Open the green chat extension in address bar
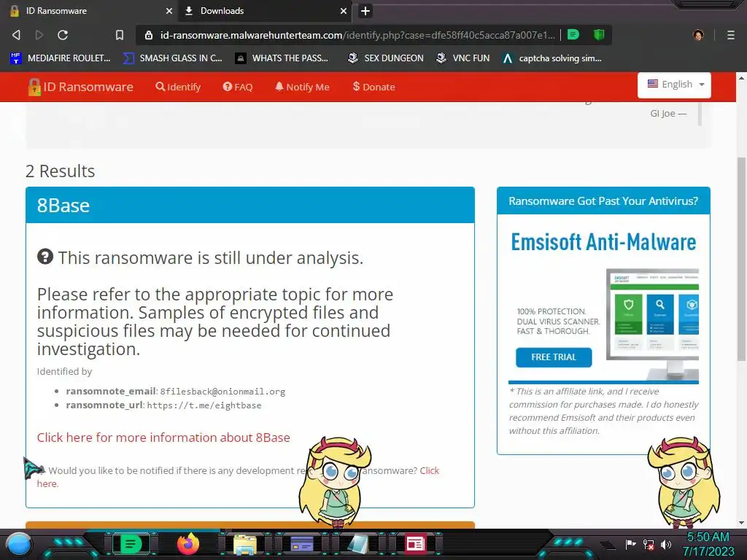The image size is (747, 560). [x=573, y=34]
